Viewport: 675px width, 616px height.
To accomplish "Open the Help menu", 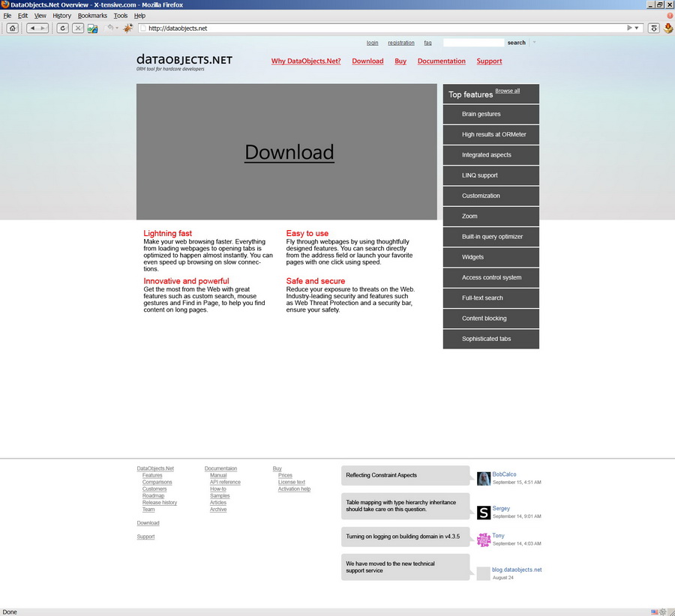I will click(139, 16).
